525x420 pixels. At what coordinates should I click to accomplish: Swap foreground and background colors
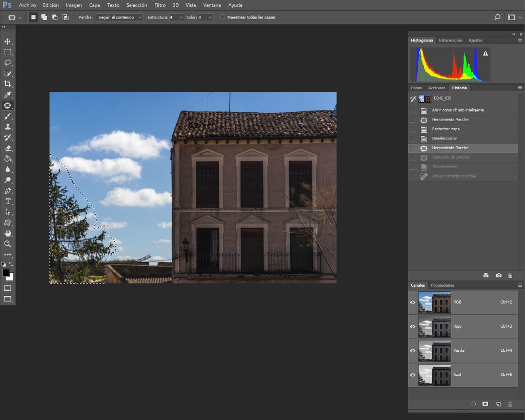(x=11, y=264)
